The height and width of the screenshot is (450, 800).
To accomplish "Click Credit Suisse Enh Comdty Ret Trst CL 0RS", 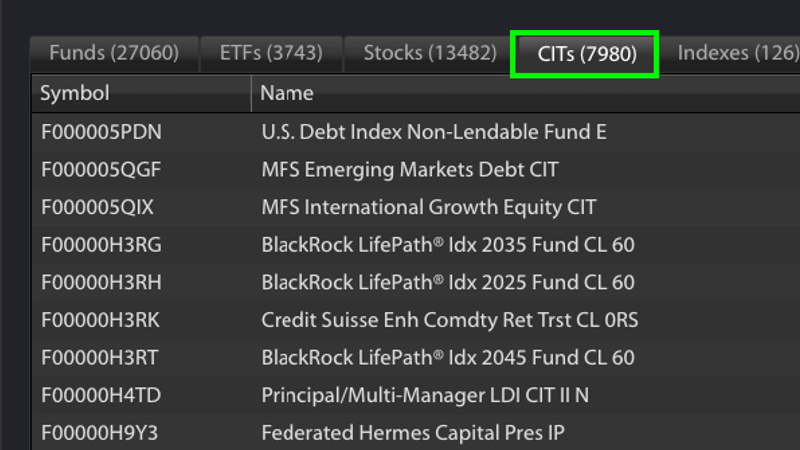I will click(x=450, y=320).
